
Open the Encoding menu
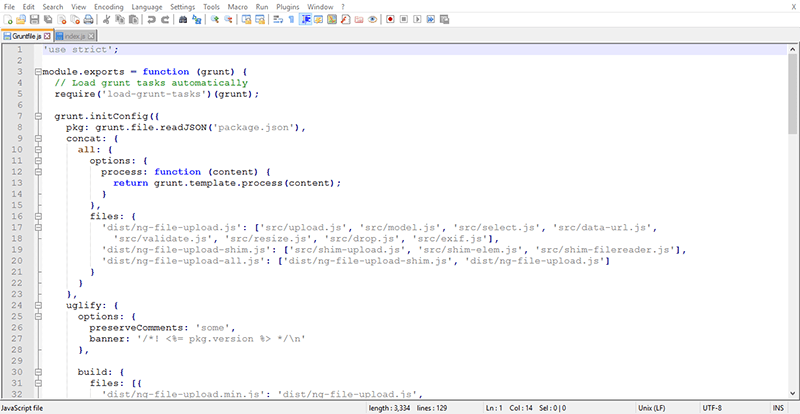109,7
